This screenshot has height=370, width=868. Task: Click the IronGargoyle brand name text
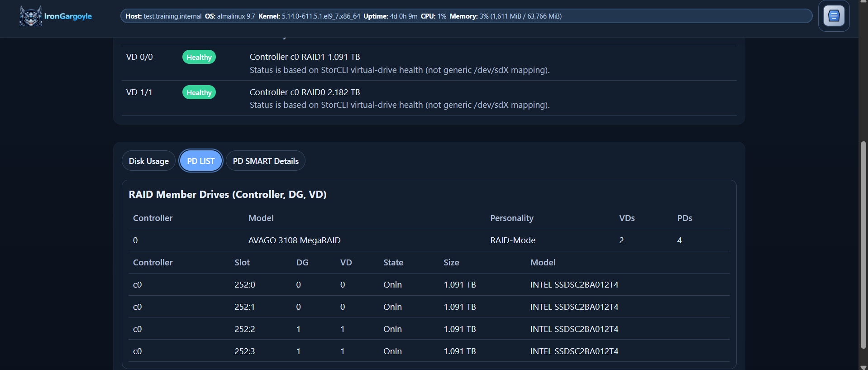[x=68, y=16]
